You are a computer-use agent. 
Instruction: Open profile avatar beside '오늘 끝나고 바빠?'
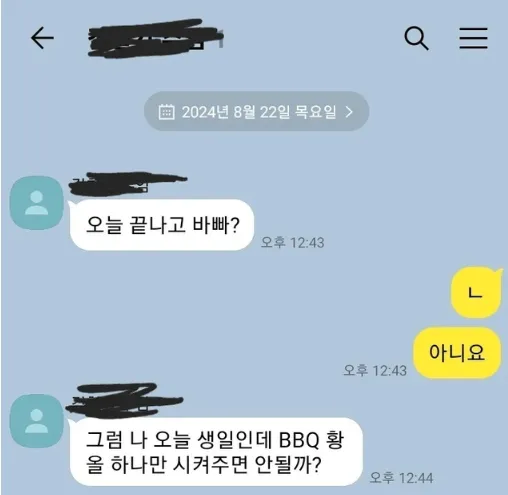point(37,203)
